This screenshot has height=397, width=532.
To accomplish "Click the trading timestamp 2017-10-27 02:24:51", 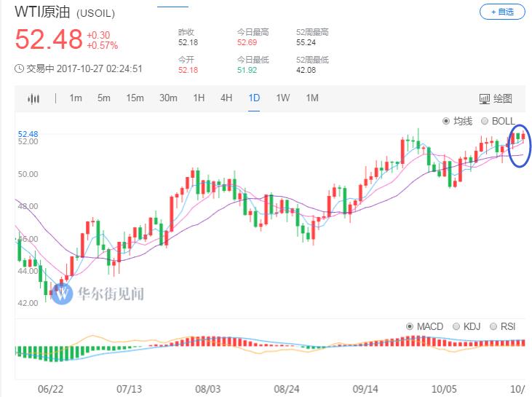I will tap(100, 69).
